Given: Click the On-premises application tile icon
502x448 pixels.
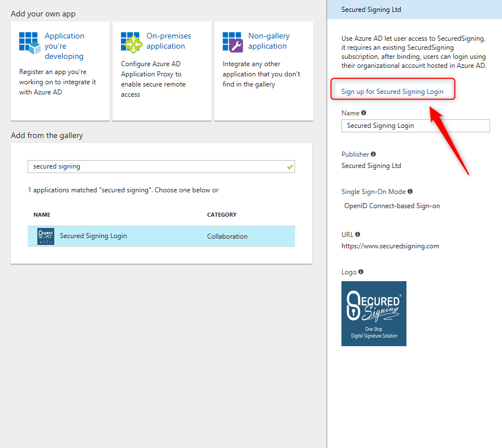Looking at the screenshot, I should (132, 42).
